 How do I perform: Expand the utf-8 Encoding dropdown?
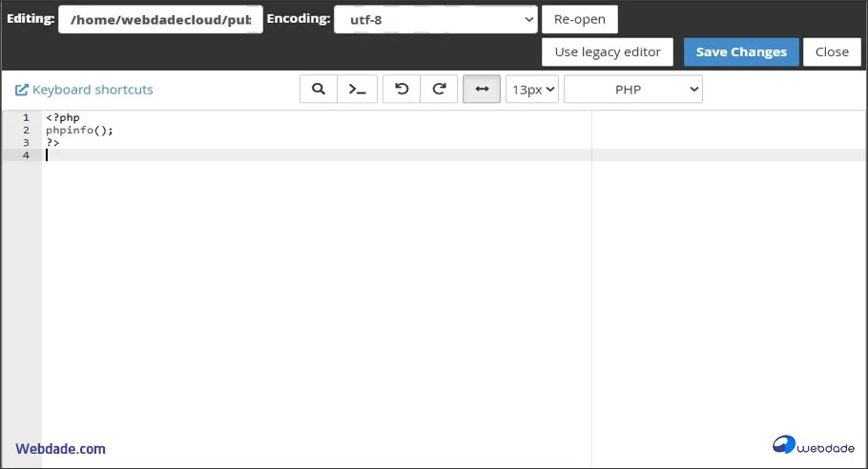point(436,19)
